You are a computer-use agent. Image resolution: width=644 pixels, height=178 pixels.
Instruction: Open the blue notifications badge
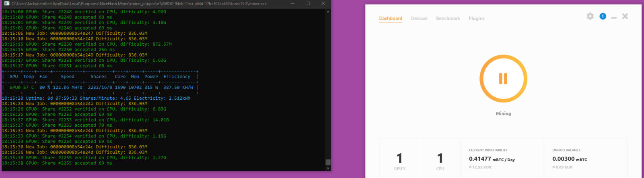pyautogui.click(x=603, y=16)
